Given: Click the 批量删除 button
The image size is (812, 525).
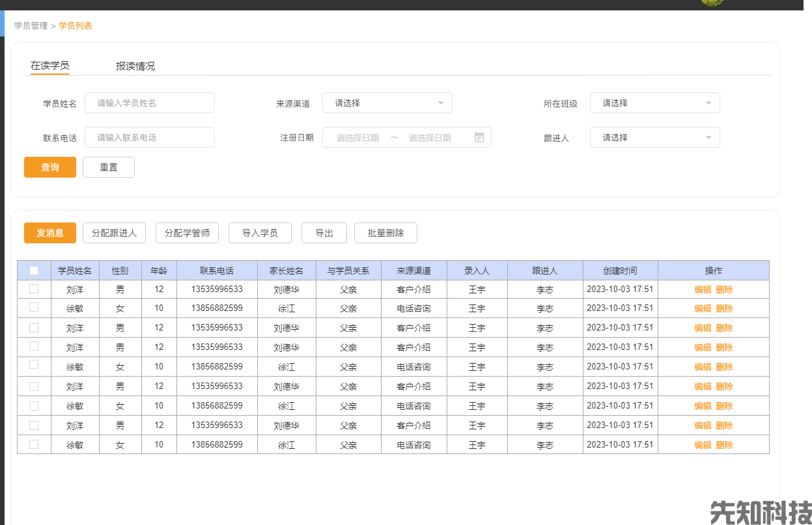Looking at the screenshot, I should (385, 233).
